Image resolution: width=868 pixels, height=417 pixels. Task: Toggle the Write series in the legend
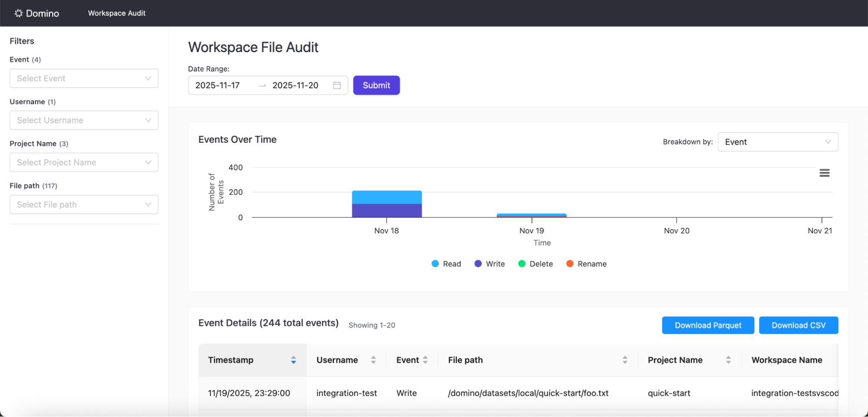(x=489, y=263)
